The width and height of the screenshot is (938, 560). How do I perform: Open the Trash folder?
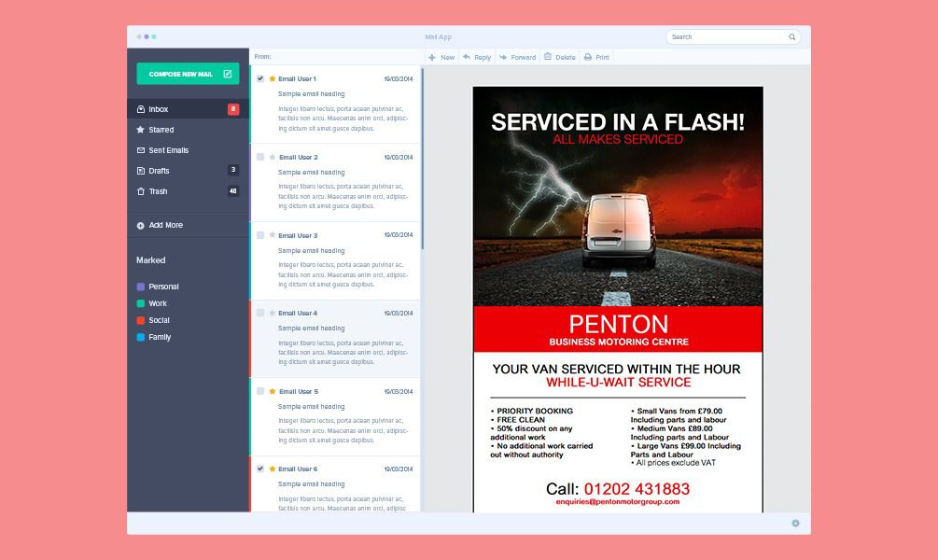click(x=188, y=191)
